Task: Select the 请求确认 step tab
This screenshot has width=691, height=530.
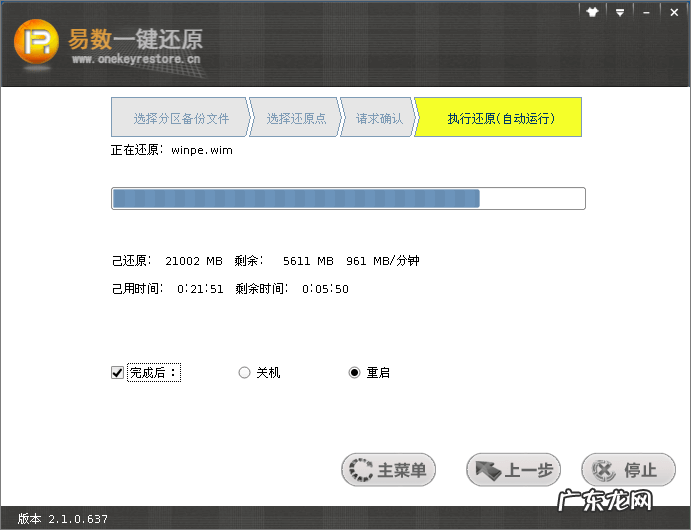Action: [379, 117]
